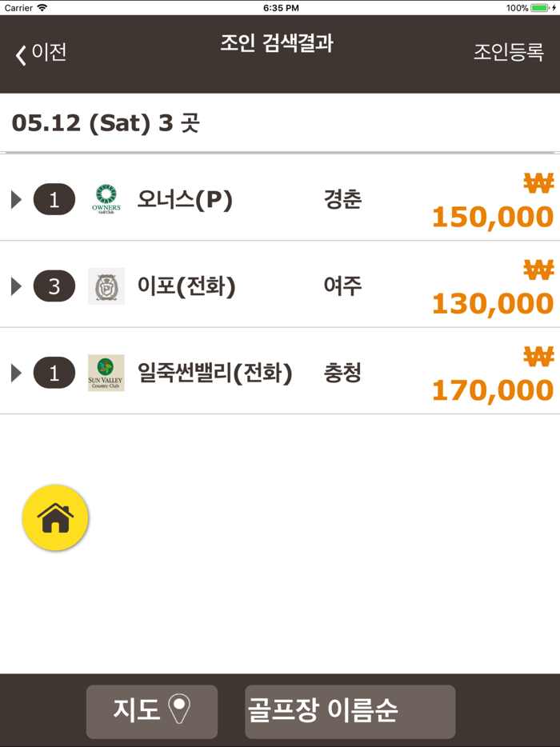Screen dimensions: 560x747
Task: Click the badge showing 1 beside 오너스(P)
Action: (54, 199)
